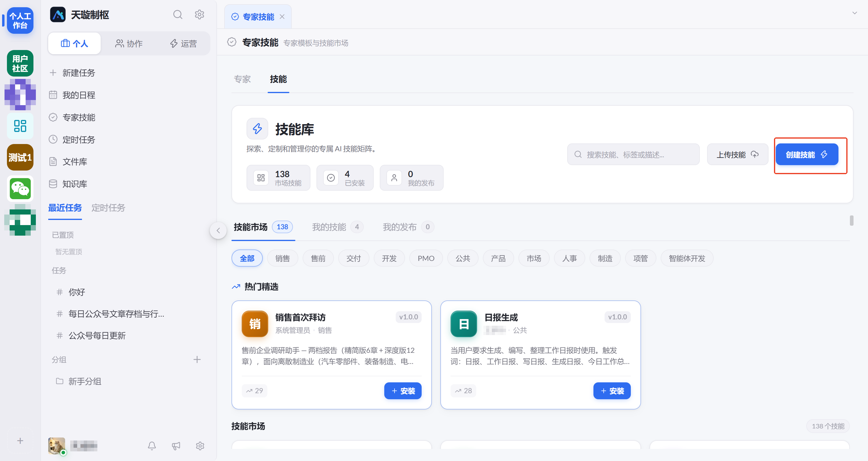Open the grid apps icon in left rail
This screenshot has width=868, height=461.
point(20,126)
